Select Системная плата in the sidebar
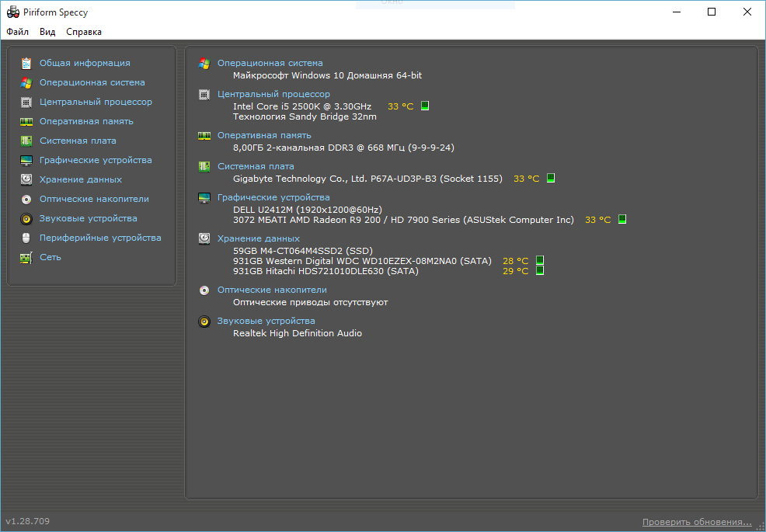Viewport: 766px width, 532px height. click(x=78, y=141)
